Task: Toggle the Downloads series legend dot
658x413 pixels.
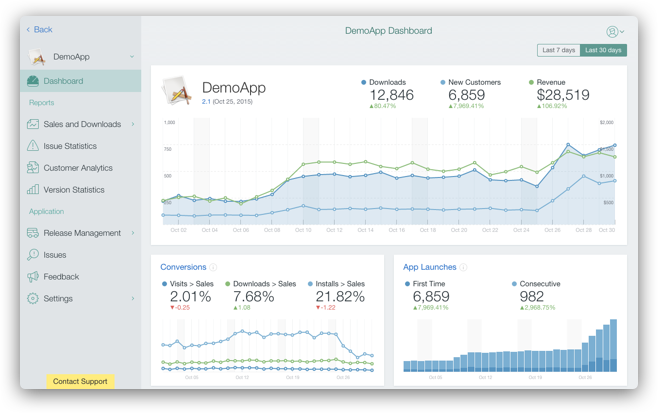Action: pos(363,82)
